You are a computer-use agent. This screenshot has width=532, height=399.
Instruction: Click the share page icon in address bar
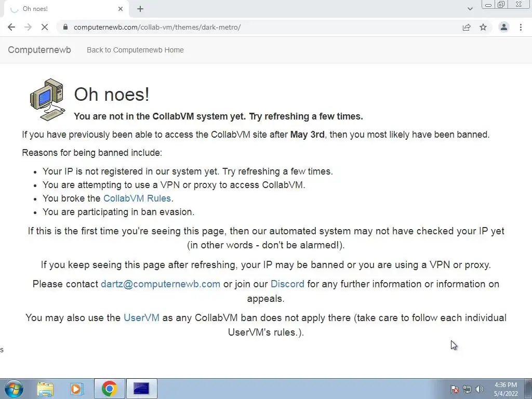467,27
